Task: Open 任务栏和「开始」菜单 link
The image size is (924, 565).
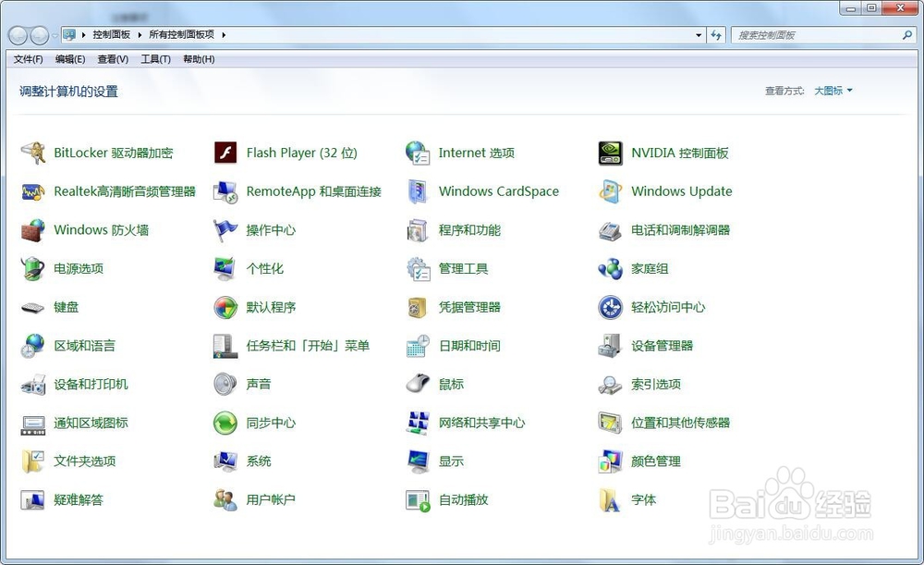Action: 308,346
